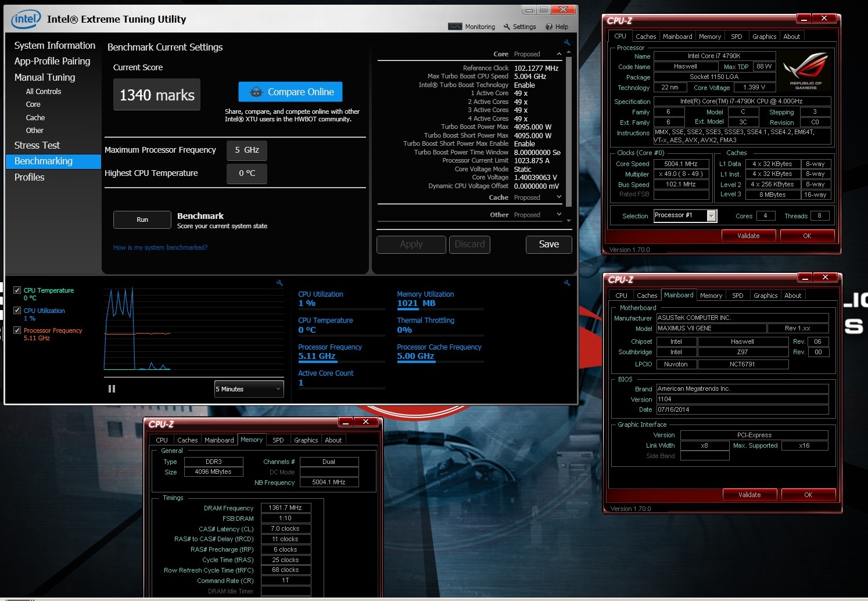
Task: Click the 1340 marks score box
Action: pyautogui.click(x=157, y=95)
